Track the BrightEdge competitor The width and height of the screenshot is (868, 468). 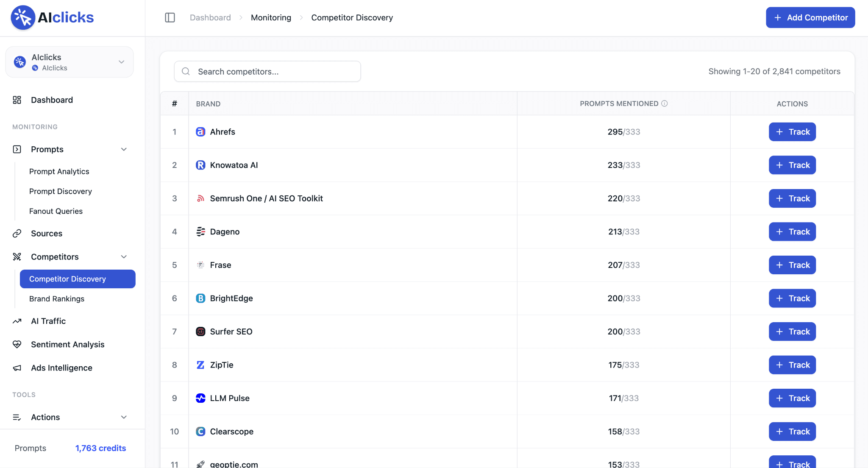(x=792, y=298)
